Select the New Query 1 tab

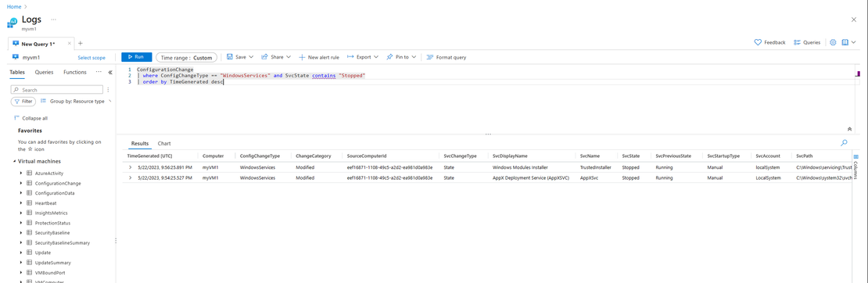click(x=38, y=43)
